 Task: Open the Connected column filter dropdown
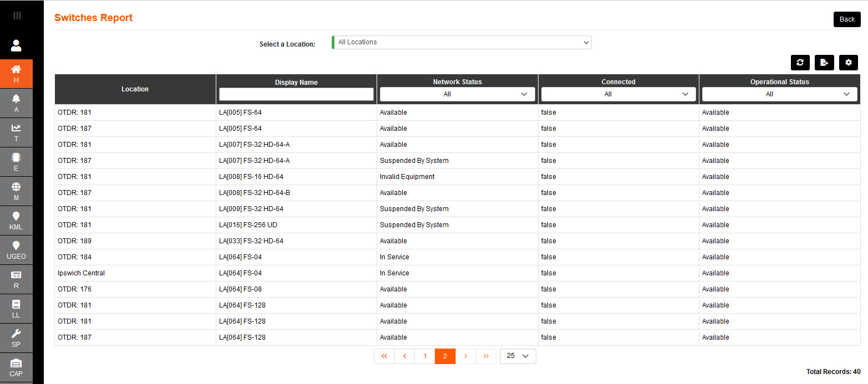coord(618,94)
